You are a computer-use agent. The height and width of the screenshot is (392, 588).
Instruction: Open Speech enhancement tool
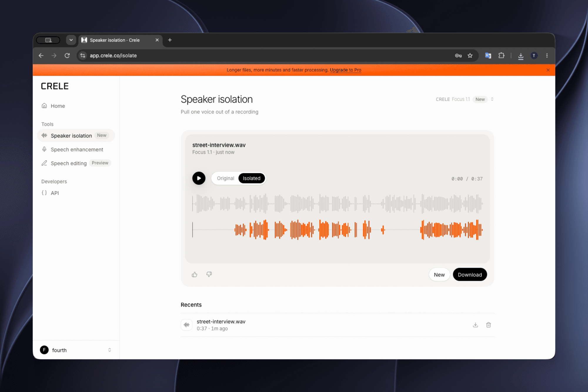[x=76, y=149]
